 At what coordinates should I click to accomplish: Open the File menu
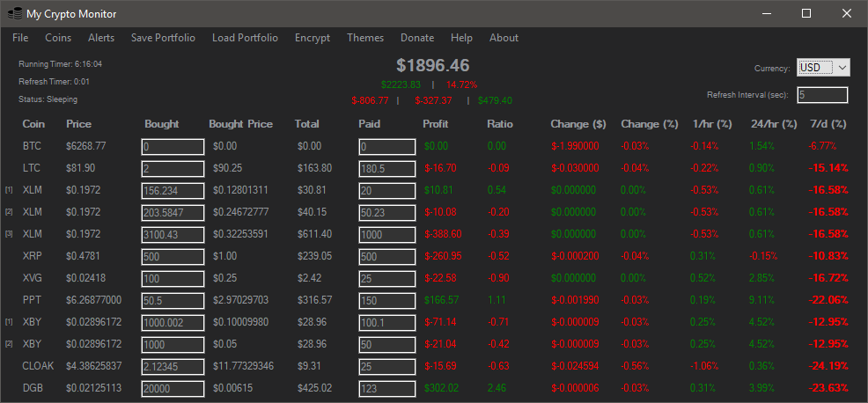tap(20, 38)
